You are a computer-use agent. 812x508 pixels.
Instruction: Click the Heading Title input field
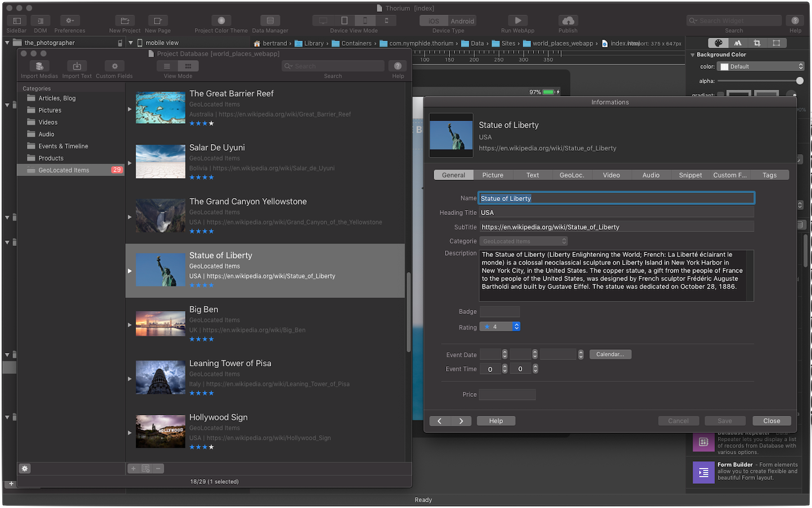point(616,213)
